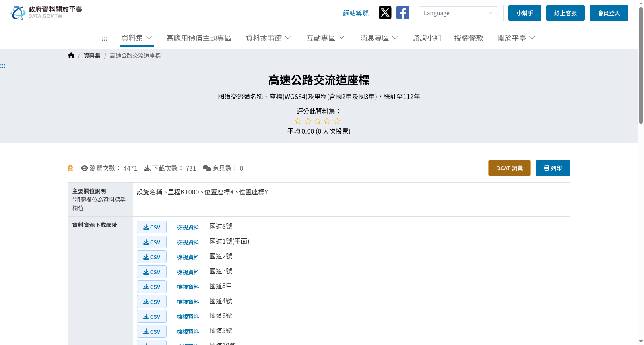Screen dimensions: 644x345
Task: Click the 小幫手 button
Action: [525, 13]
